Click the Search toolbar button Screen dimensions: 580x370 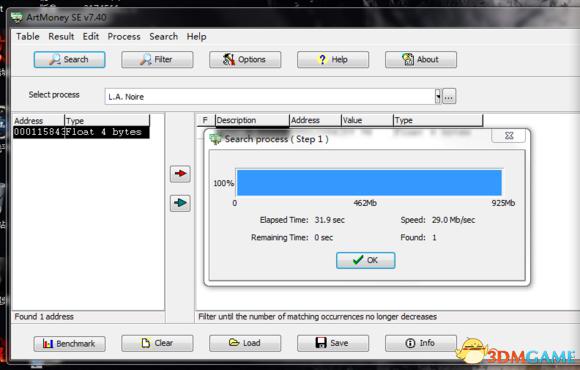(69, 60)
